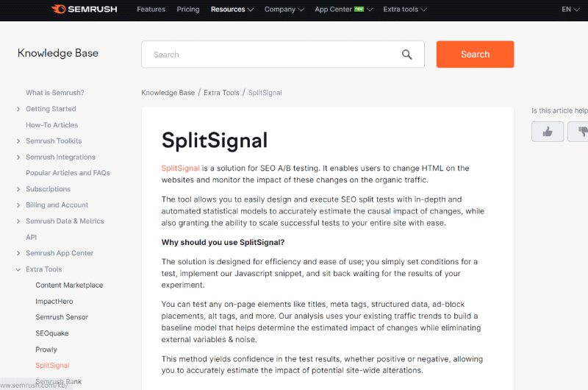Open the Resources dropdown menu
Screen dimensions: 588x390
pyautogui.click(x=232, y=9)
